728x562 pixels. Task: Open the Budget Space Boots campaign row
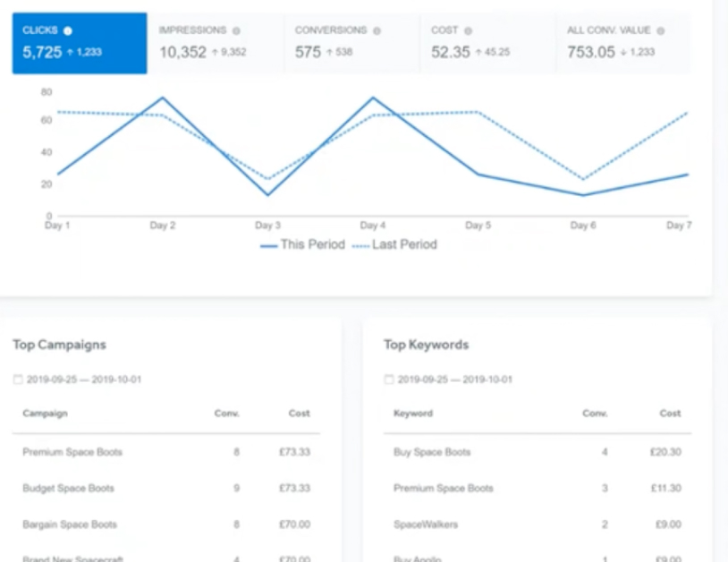point(69,489)
